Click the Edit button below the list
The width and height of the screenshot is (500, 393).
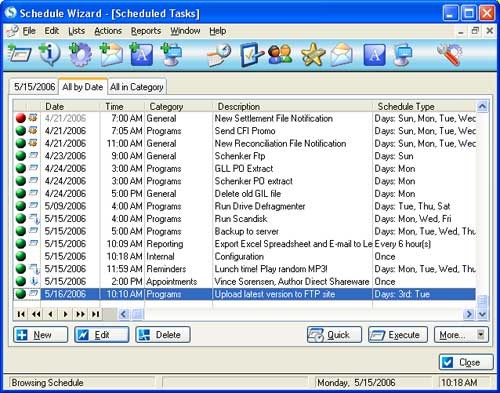click(x=101, y=335)
